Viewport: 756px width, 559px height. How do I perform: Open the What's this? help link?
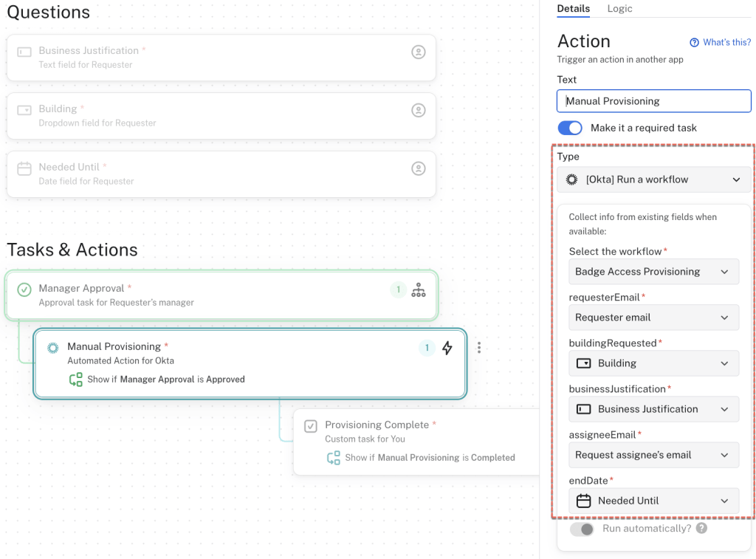pos(720,43)
